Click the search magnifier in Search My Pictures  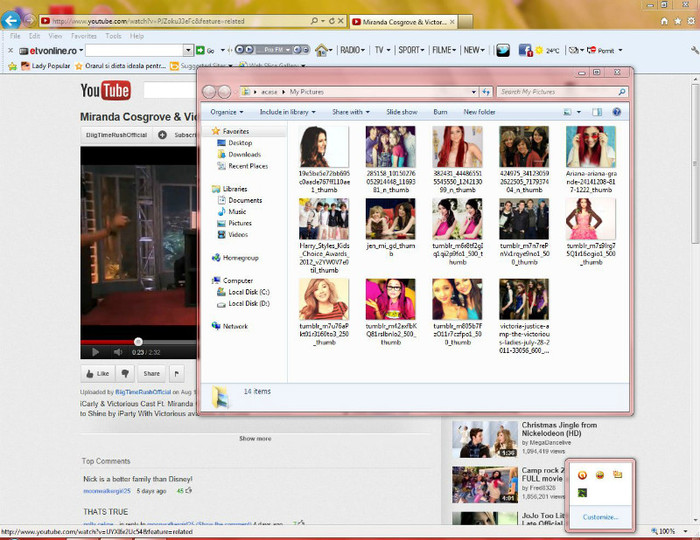621,92
